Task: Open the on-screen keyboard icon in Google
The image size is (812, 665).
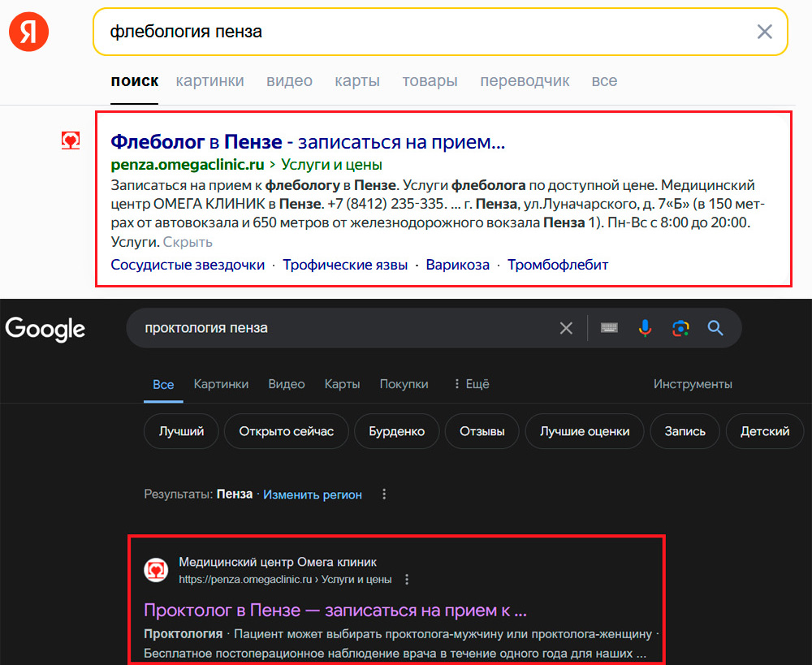Action: tap(609, 328)
